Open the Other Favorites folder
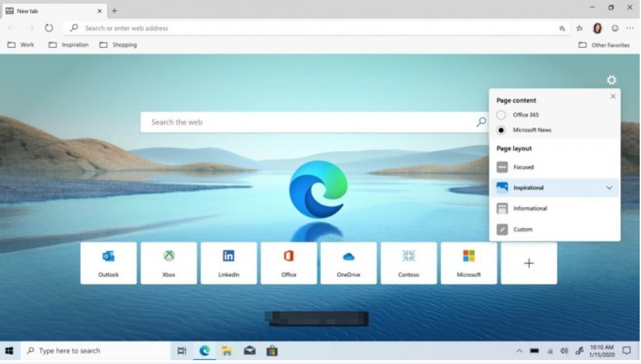 click(604, 45)
